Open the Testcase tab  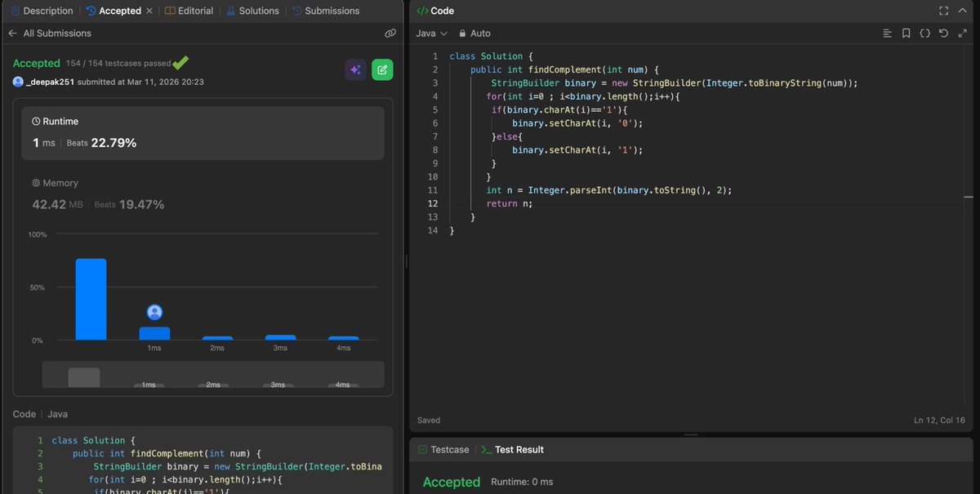443,450
